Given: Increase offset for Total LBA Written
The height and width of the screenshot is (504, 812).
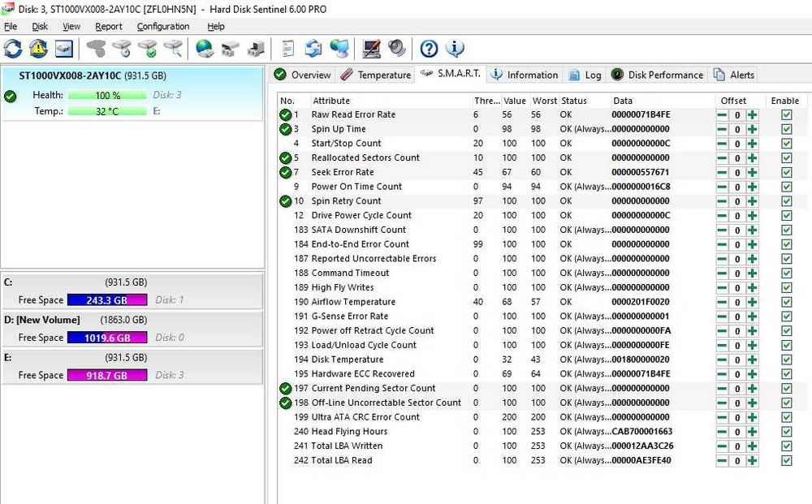Looking at the screenshot, I should pos(753,446).
